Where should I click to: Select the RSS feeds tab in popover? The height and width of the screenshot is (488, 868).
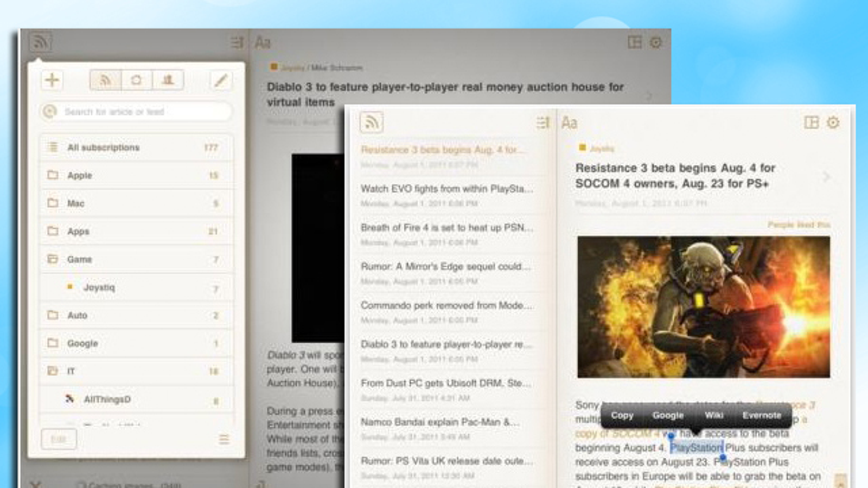tap(105, 80)
